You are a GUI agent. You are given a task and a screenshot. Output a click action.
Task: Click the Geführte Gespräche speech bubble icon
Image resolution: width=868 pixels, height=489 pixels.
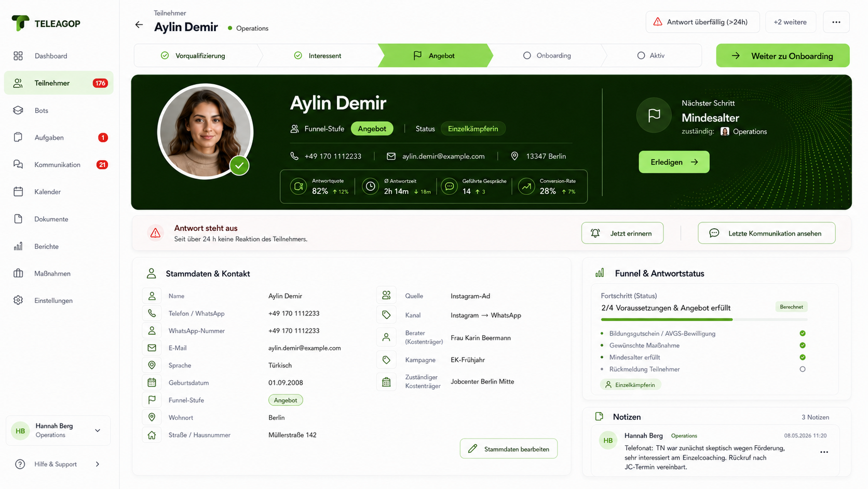tap(450, 186)
